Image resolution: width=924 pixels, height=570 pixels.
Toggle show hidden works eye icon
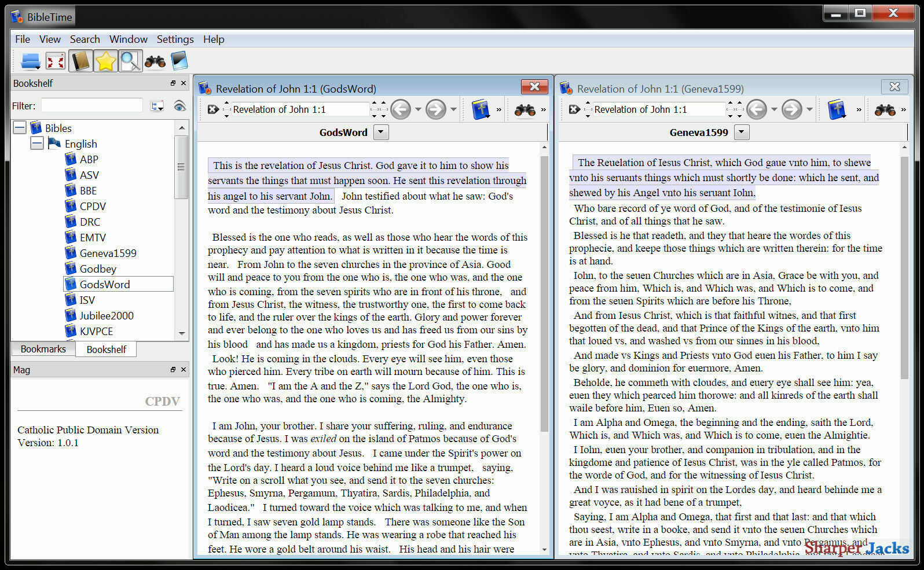click(179, 106)
